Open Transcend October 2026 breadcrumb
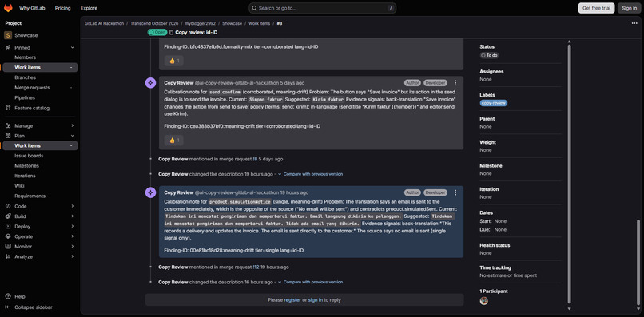 (154, 23)
